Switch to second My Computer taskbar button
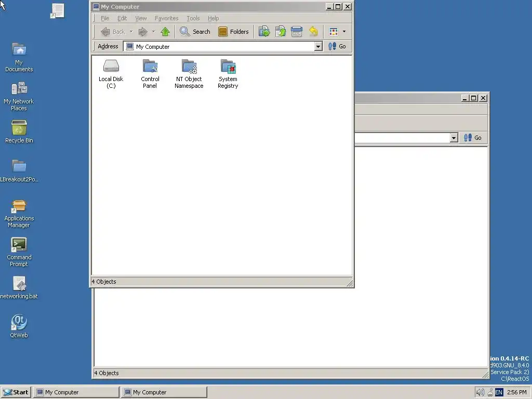 click(x=164, y=392)
